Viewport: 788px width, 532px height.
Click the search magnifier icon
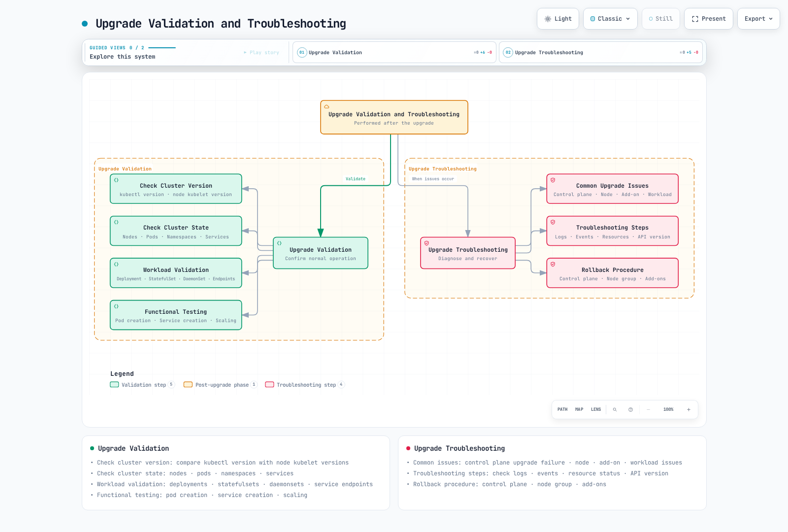(615, 409)
